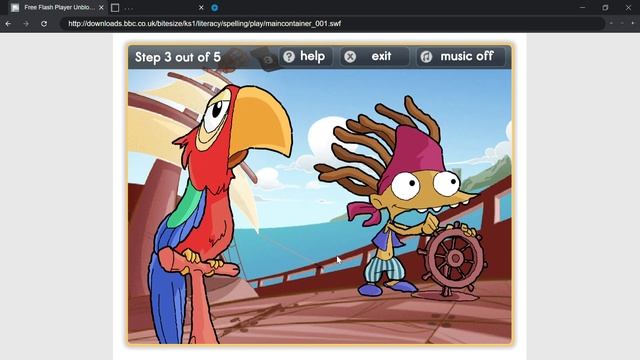
Task: Minimize the browser window
Action: point(582,7)
